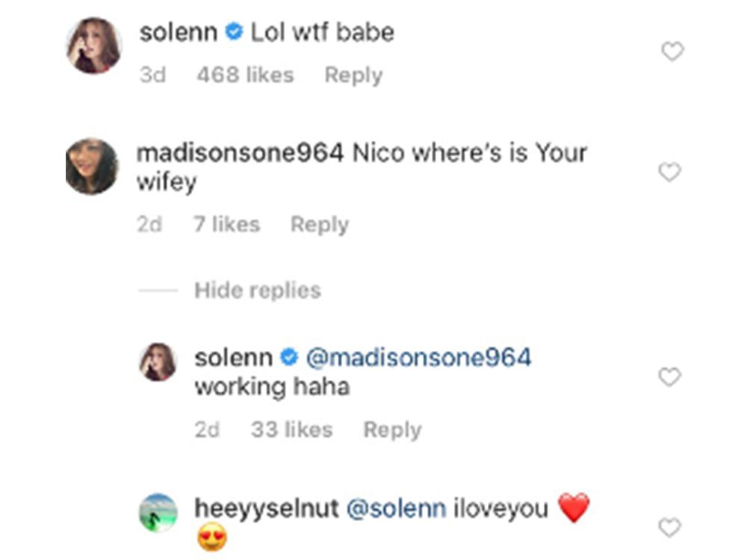This screenshot has height=560, width=747.
Task: Reply to solenn's "Lol wtf babe" comment
Action: coord(353,75)
